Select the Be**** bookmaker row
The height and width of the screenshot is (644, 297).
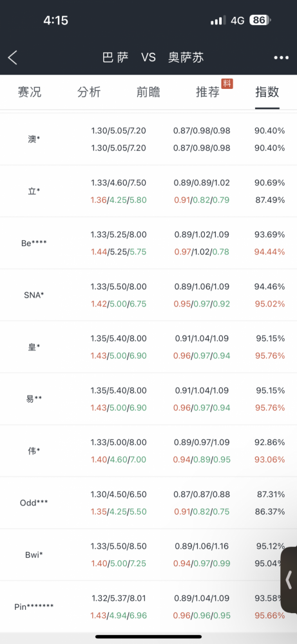pos(148,243)
